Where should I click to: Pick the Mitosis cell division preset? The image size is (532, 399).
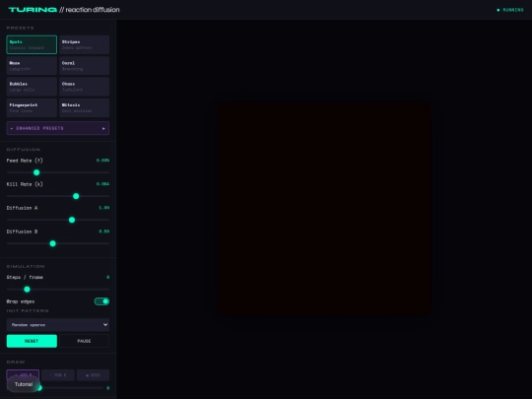tap(84, 107)
